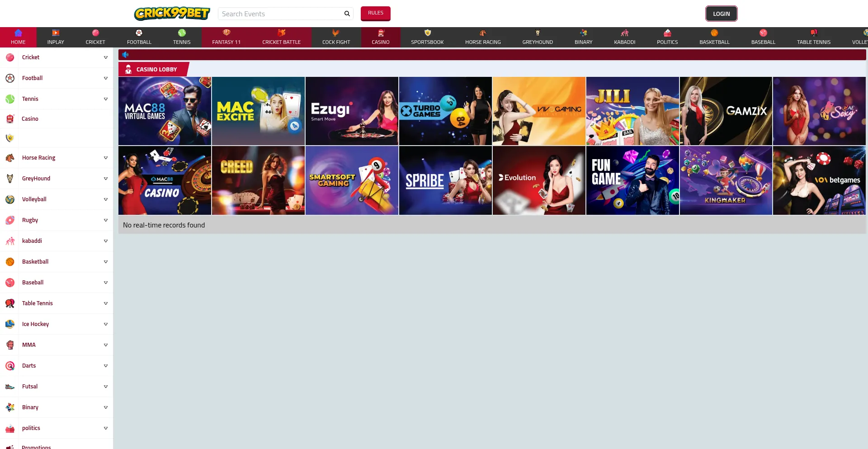Image resolution: width=868 pixels, height=449 pixels.
Task: Expand the Baseball dropdown arrow
Action: [106, 283]
